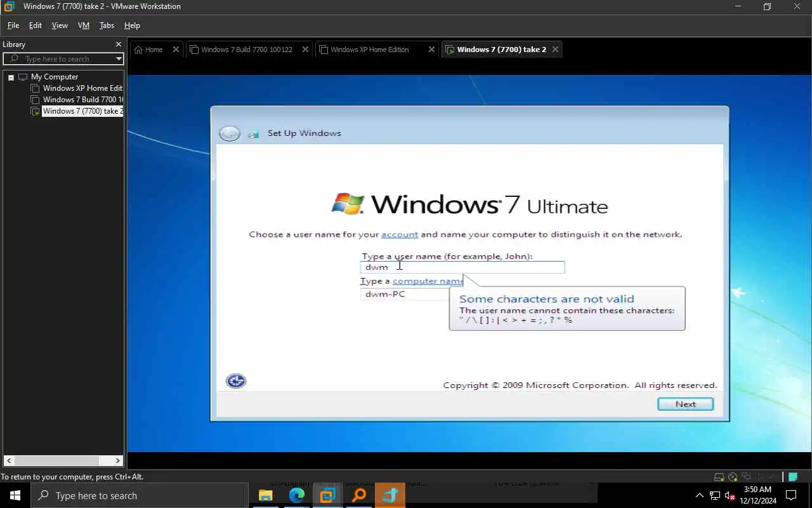
Task: Close the Windows 7 Build 7700 100122 tab
Action: [305, 50]
